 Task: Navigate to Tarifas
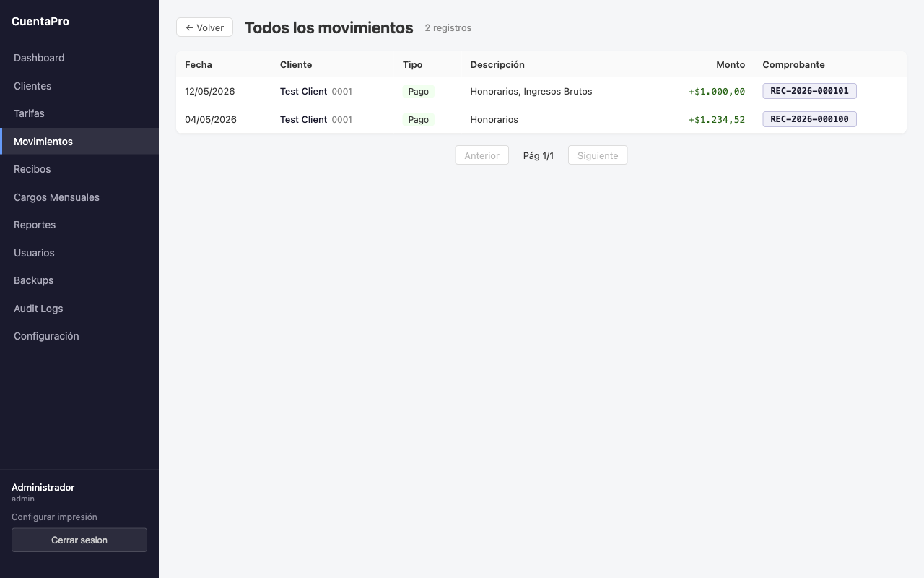pos(79,113)
